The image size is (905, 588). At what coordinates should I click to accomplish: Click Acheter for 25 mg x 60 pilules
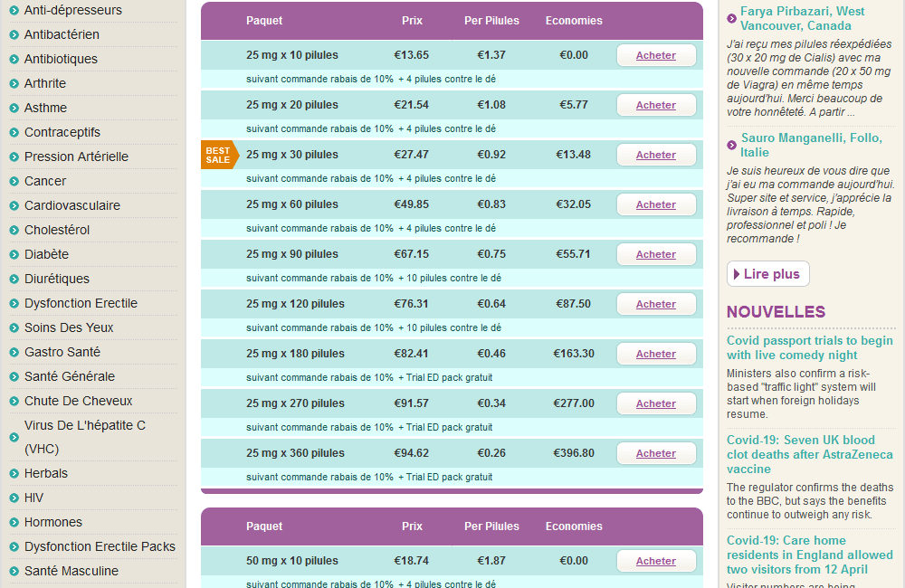(x=656, y=204)
